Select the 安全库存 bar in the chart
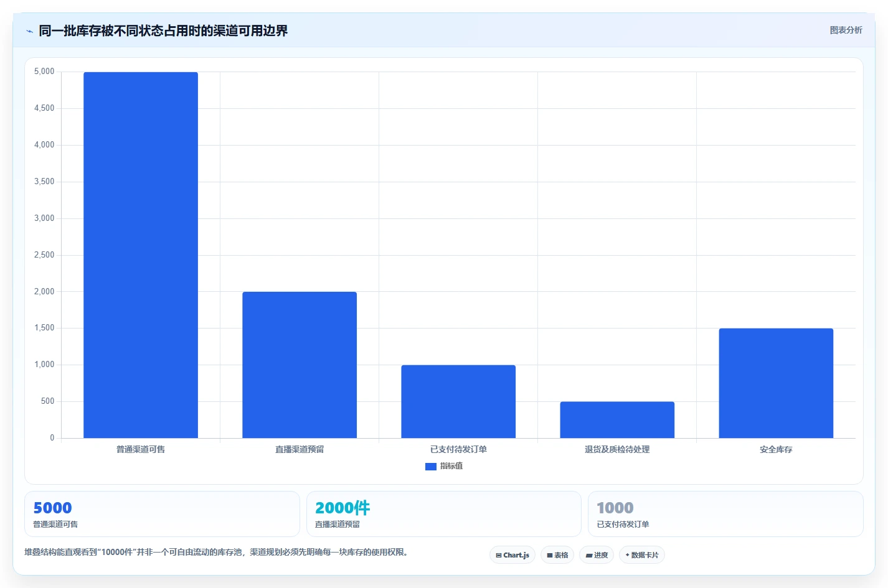Viewport: 888px width, 588px height. (x=776, y=383)
